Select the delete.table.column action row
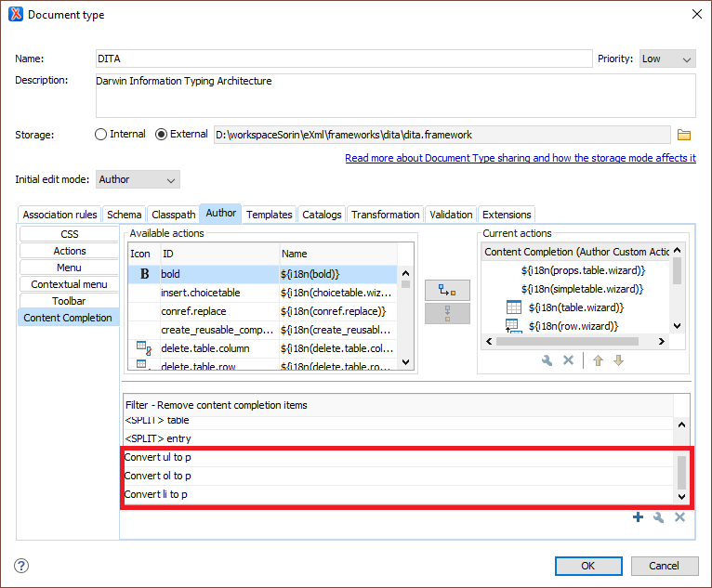 262,348
